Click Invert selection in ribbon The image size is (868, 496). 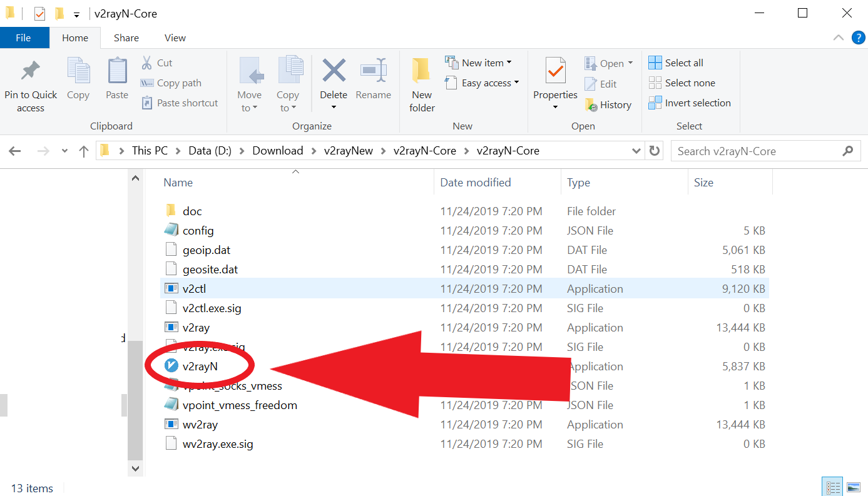(x=690, y=103)
